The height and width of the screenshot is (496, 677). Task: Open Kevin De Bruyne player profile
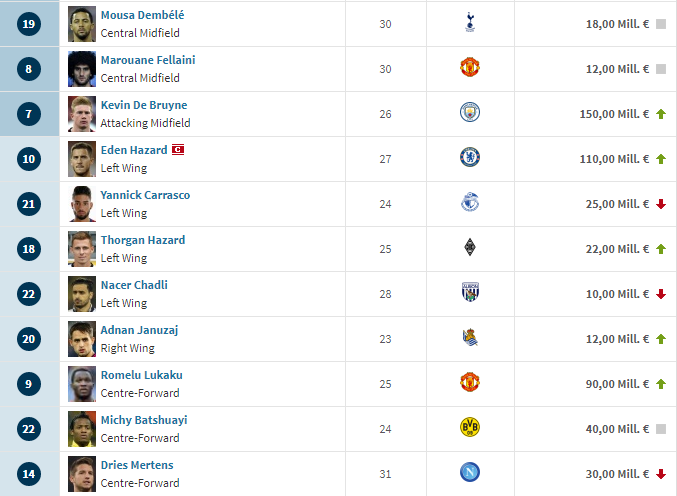tap(144, 105)
